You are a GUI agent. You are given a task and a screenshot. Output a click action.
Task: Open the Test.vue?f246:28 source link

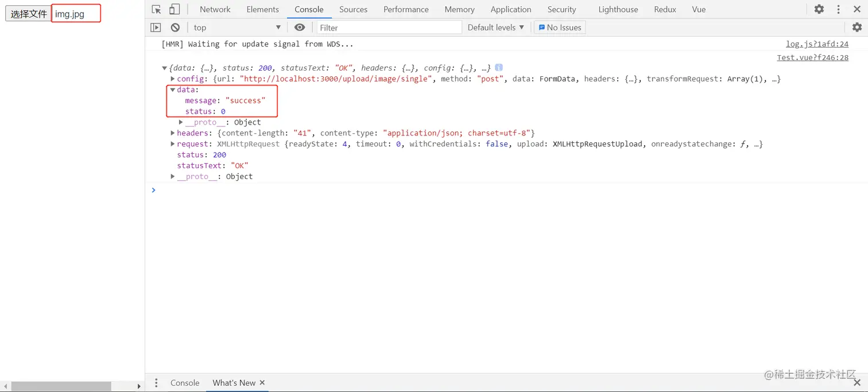click(812, 57)
